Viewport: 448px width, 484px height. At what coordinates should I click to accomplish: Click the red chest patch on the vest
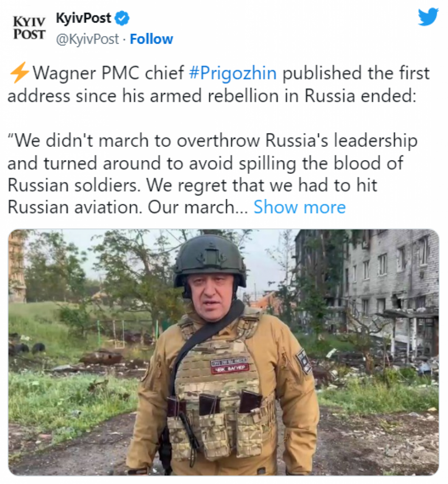(x=229, y=365)
